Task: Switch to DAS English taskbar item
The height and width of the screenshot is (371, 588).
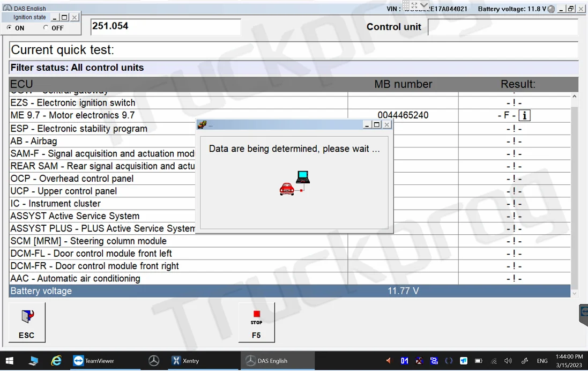Action: (278, 361)
